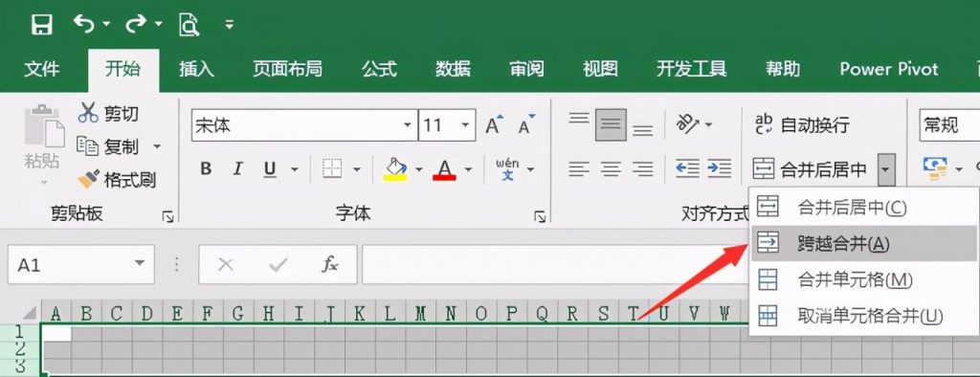Viewport: 980px width, 377px height.
Task: Open the Power Pivot tab
Action: click(889, 69)
